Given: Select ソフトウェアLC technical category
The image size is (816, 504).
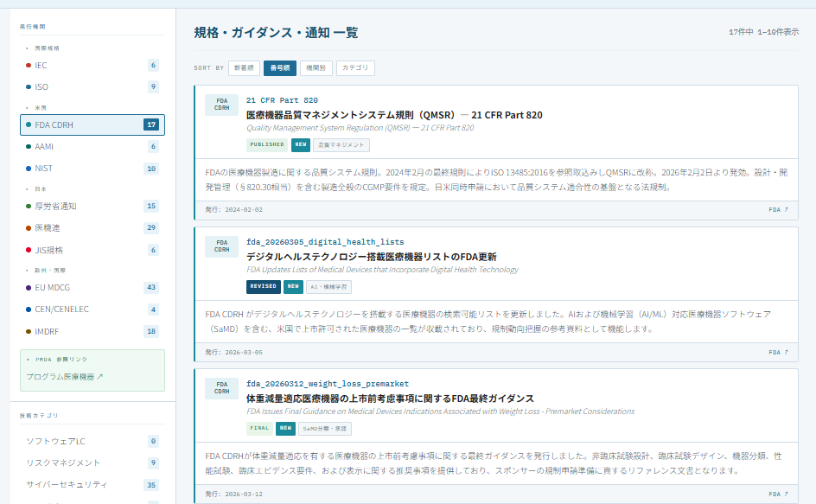Looking at the screenshot, I should pos(92,442).
